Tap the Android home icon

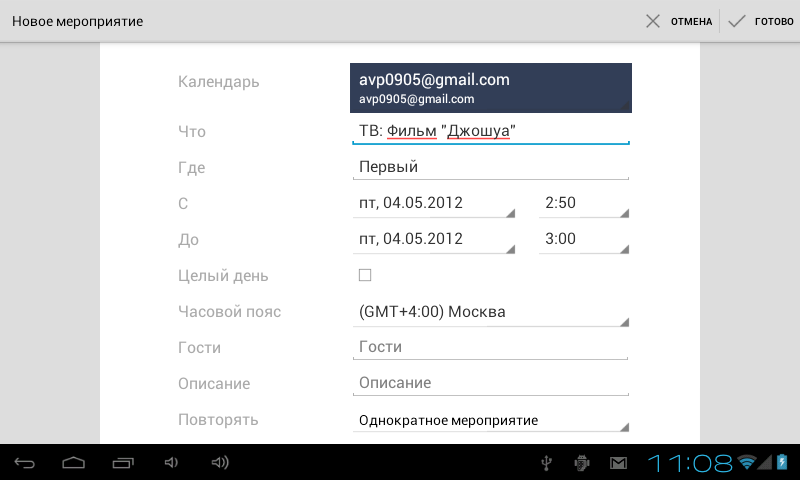point(73,463)
